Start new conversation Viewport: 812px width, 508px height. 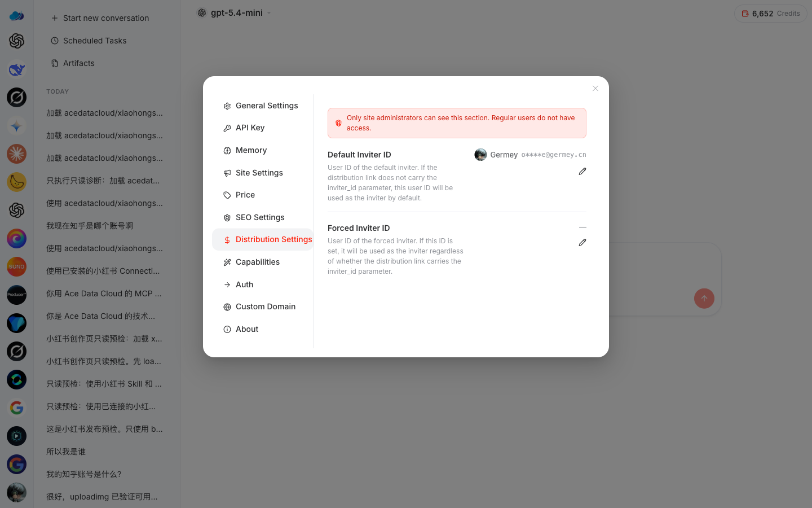[107, 18]
